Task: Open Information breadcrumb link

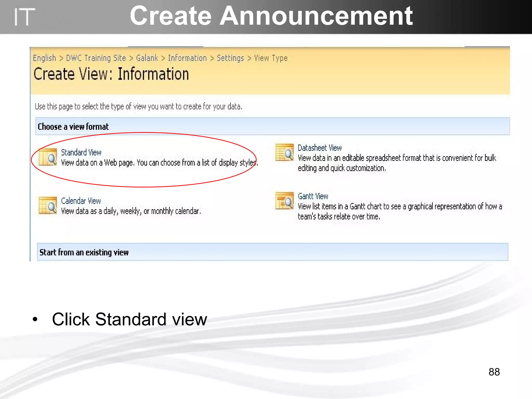Action: pos(187,58)
